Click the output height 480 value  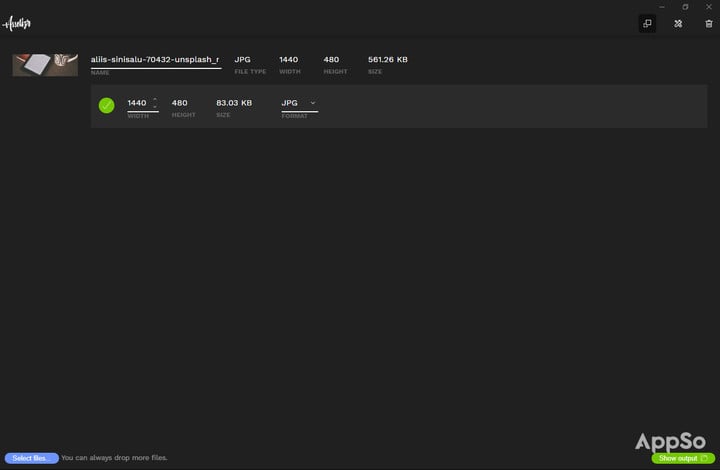click(180, 103)
